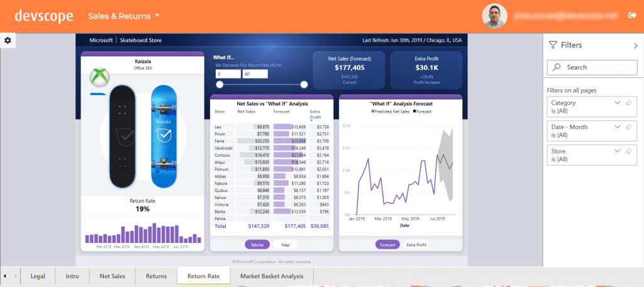Expand the Category filter chevron
Image resolution: width=644 pixels, height=287 pixels.
(618, 103)
